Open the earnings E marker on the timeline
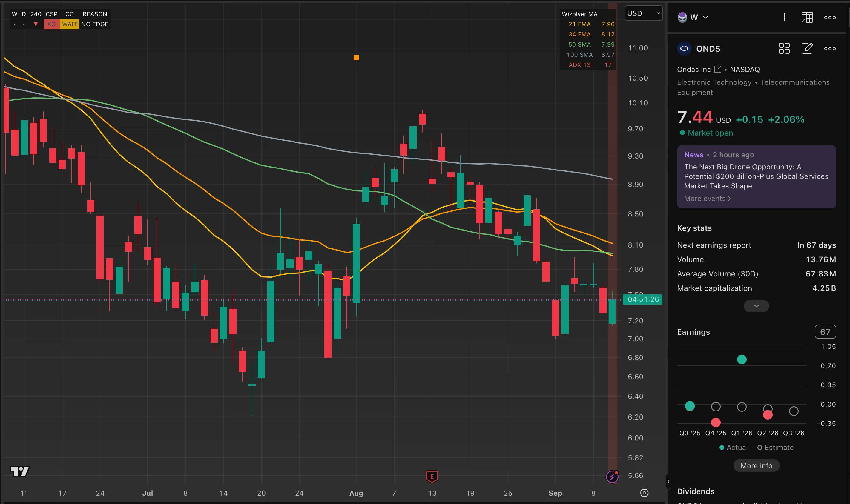850x504 pixels. click(432, 476)
